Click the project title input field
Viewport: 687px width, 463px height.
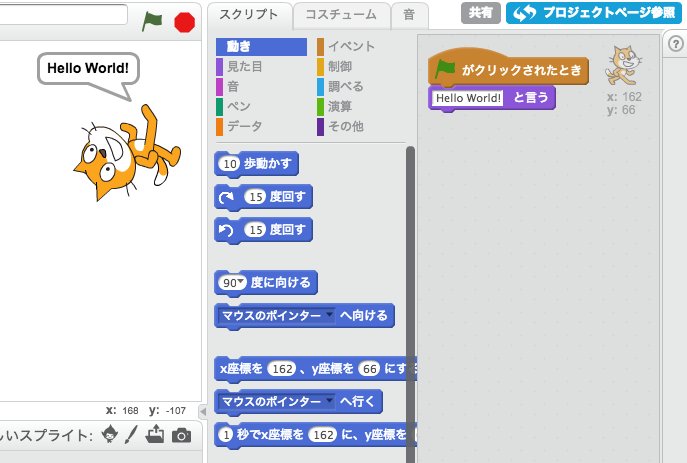coord(64,14)
